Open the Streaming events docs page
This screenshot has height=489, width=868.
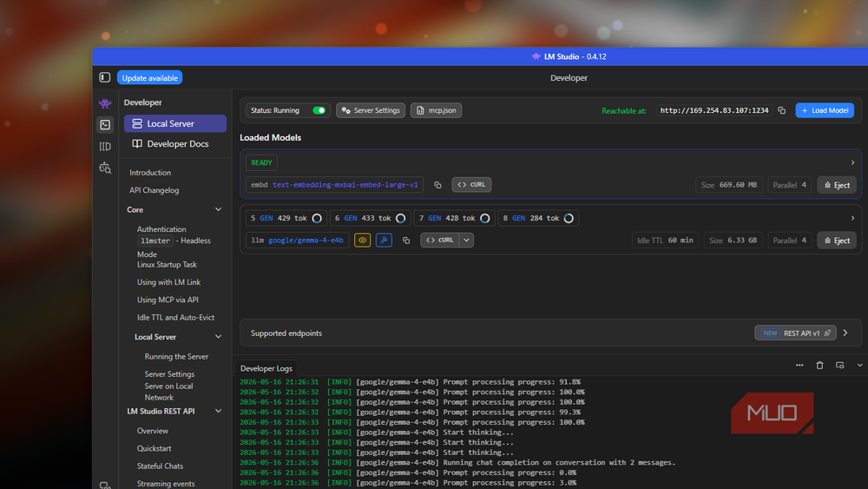(x=166, y=484)
